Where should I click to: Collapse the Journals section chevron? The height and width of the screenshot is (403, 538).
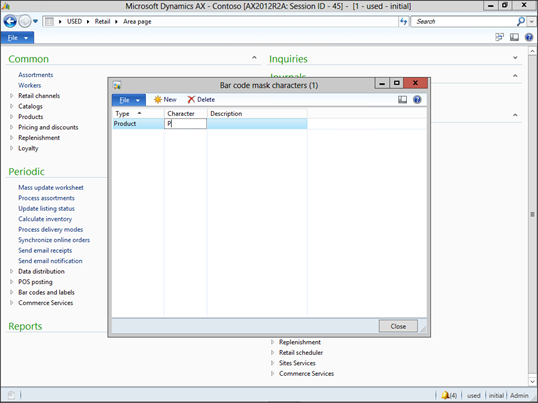pyautogui.click(x=515, y=75)
